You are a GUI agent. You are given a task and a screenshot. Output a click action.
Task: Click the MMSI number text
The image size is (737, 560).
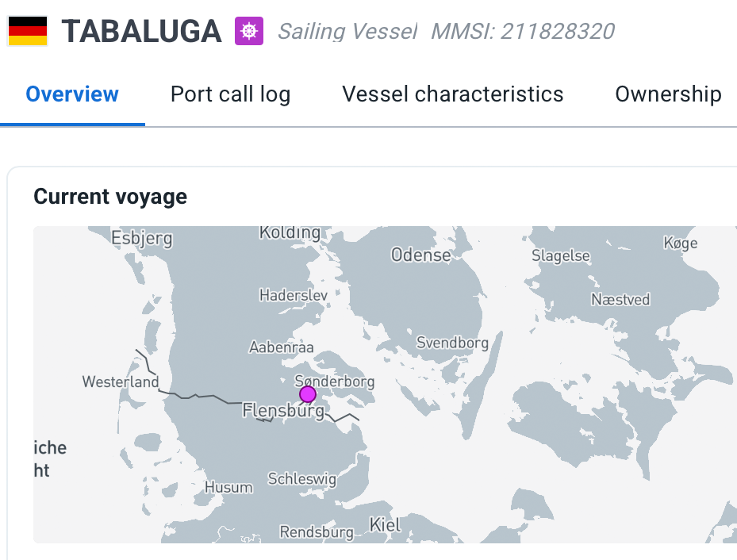click(522, 32)
